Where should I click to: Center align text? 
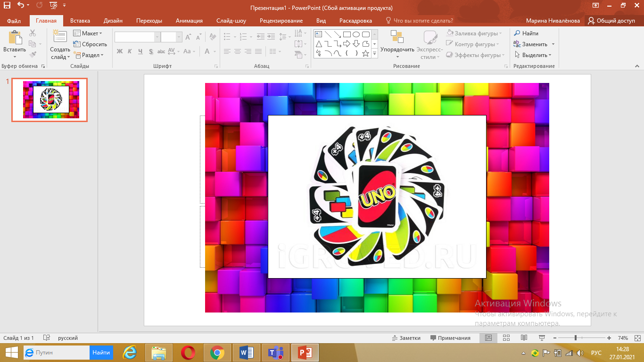point(238,51)
